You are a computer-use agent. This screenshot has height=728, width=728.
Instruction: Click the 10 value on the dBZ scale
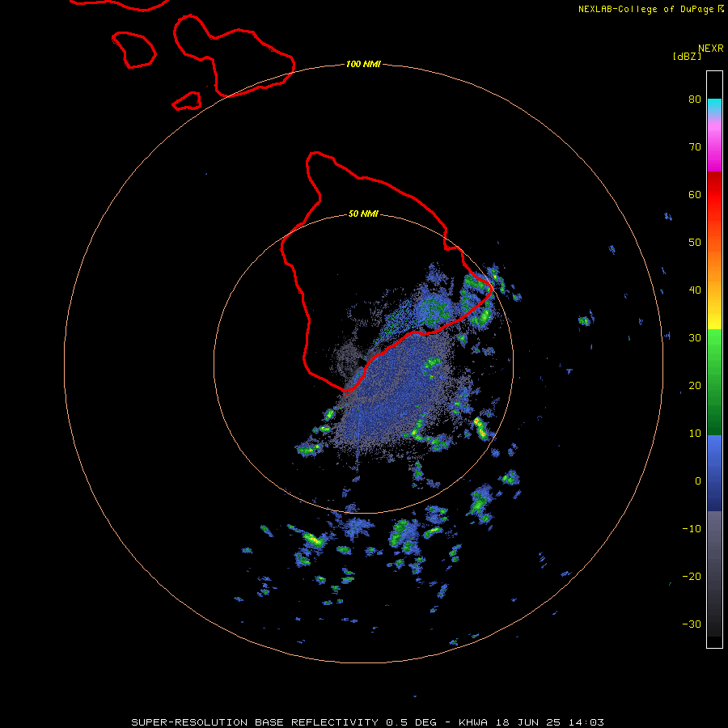(x=695, y=434)
